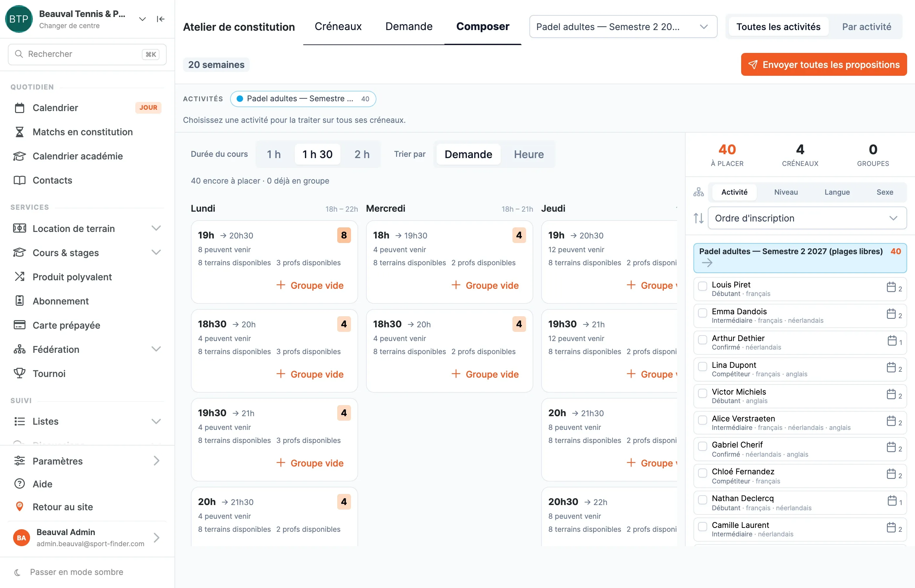Screen dimensions: 915x588
Task: Click calendar icon on Arthur Dethier row
Action: [x=892, y=341]
